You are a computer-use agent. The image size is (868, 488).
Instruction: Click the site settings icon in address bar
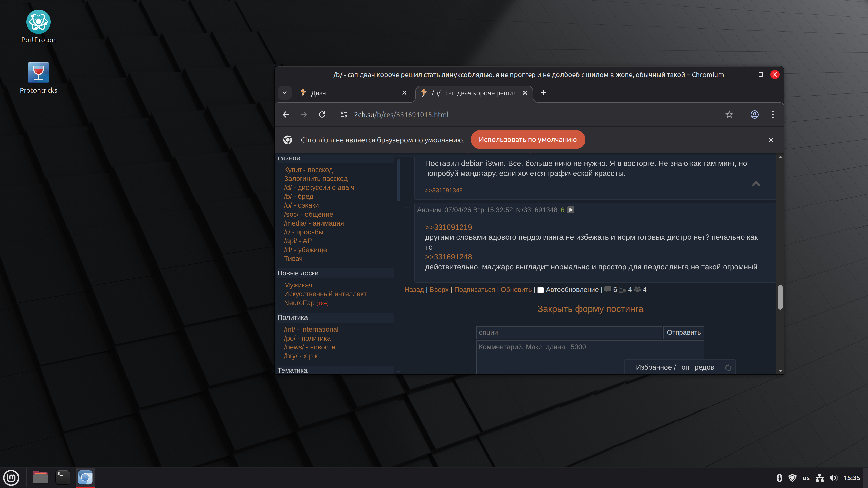pos(344,115)
